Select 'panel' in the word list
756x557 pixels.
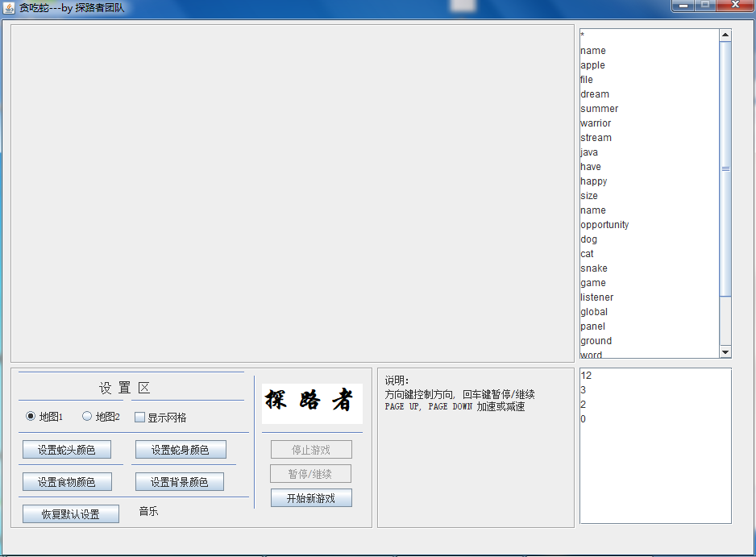(592, 326)
